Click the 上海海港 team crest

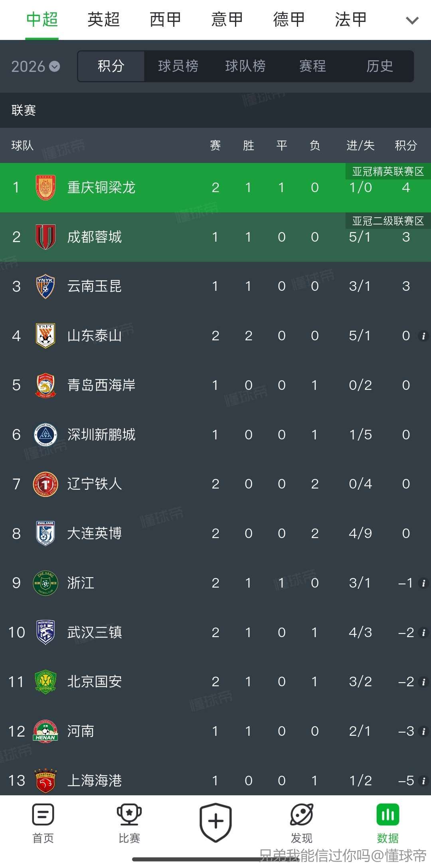tap(45, 780)
